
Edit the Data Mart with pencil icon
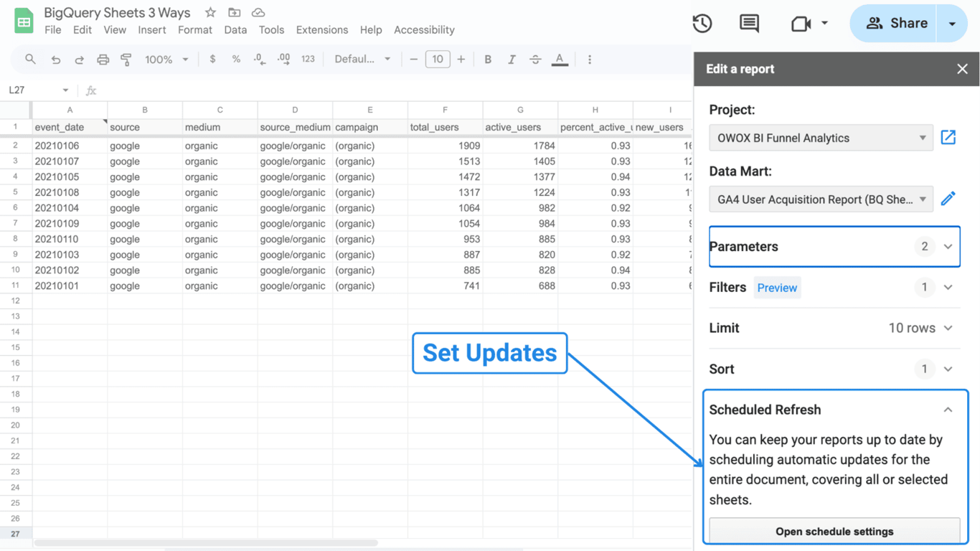point(948,199)
